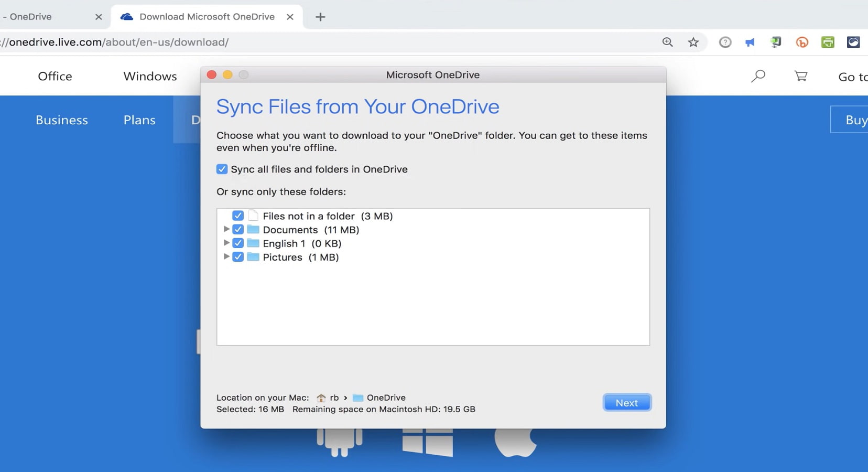Click the green monitor extension icon

(x=776, y=42)
